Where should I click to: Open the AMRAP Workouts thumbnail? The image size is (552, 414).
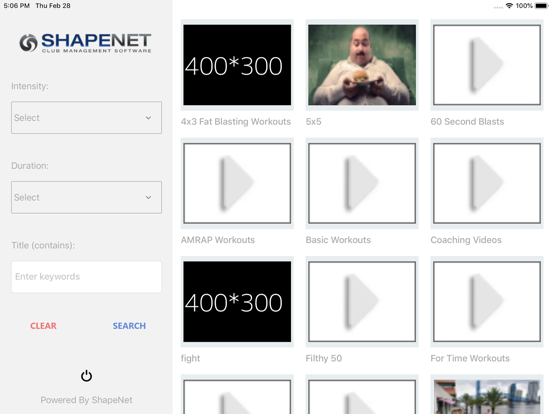(x=237, y=183)
